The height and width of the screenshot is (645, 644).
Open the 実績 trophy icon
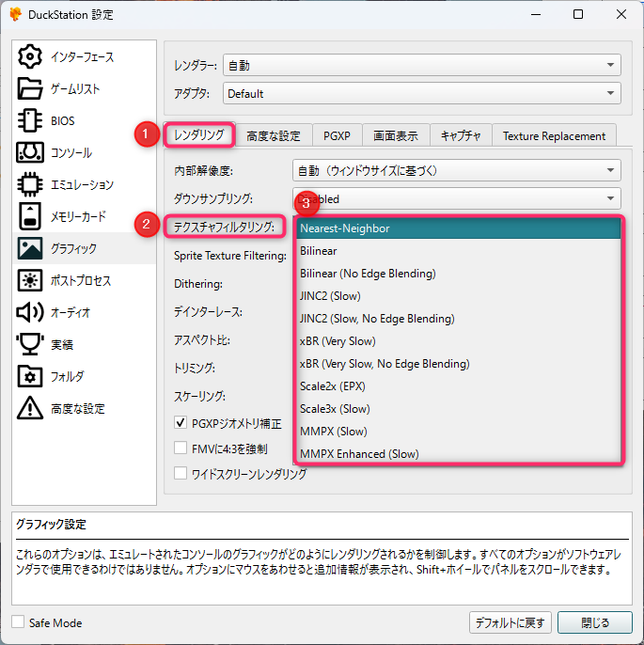point(30,345)
